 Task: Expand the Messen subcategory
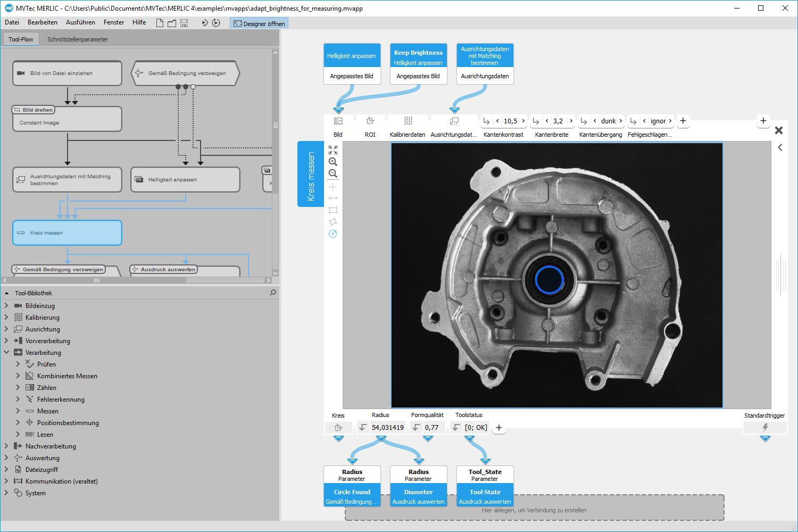18,411
